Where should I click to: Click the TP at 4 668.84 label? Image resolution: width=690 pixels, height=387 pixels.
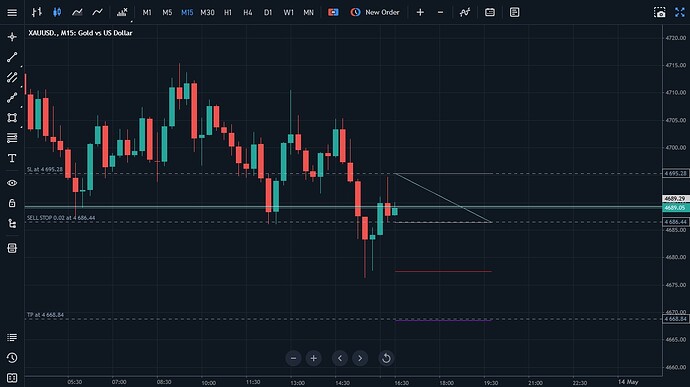point(45,315)
